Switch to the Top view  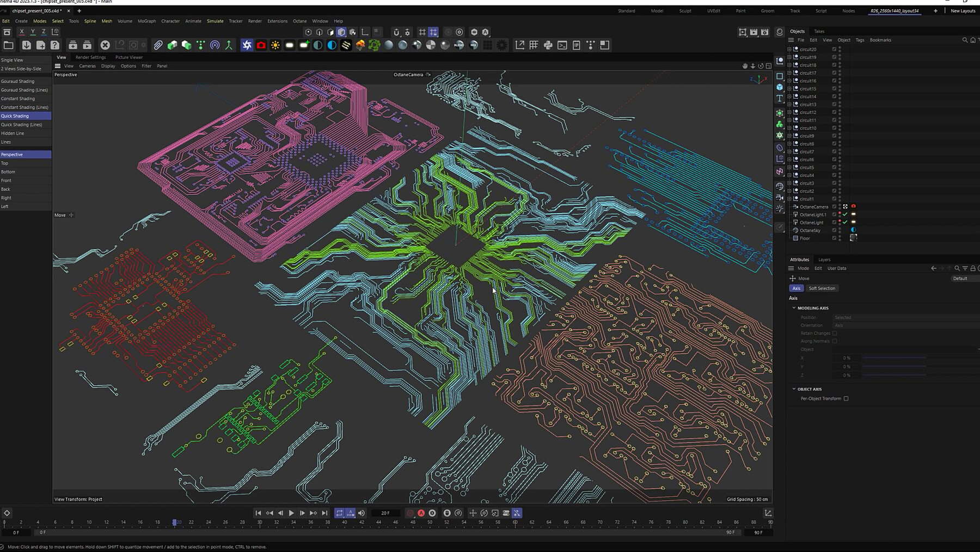4,163
